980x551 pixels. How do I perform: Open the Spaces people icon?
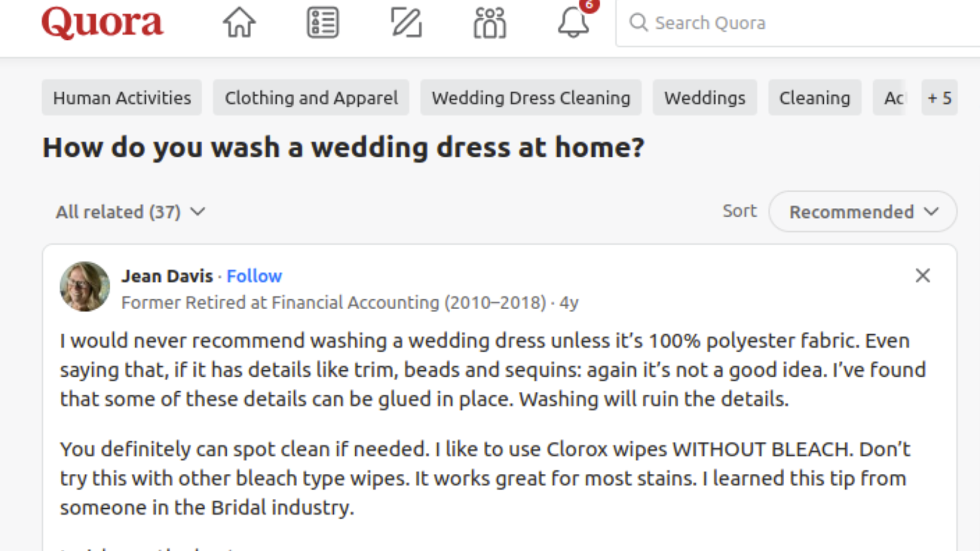point(489,23)
